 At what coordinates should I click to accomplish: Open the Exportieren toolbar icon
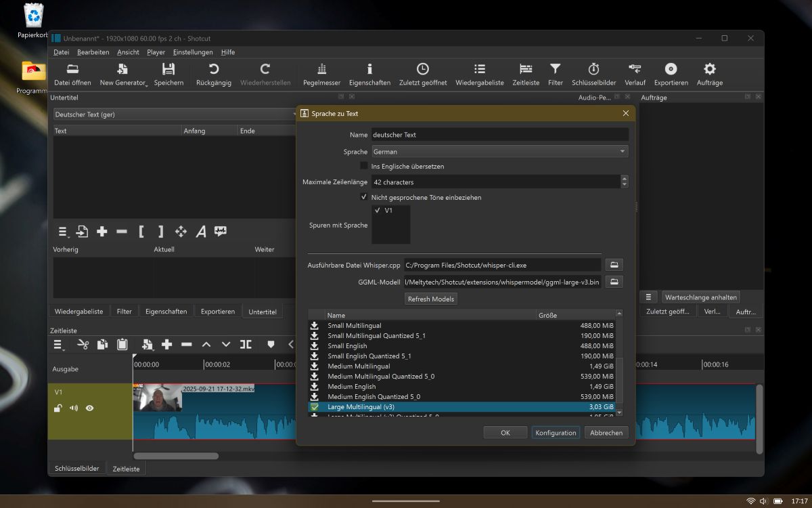click(x=671, y=74)
